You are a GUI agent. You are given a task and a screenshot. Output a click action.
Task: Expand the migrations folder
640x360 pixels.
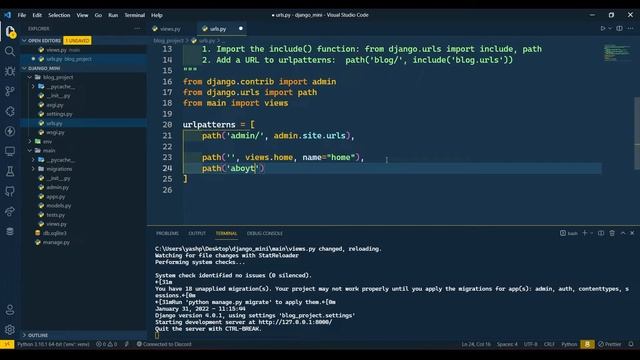pos(33,169)
